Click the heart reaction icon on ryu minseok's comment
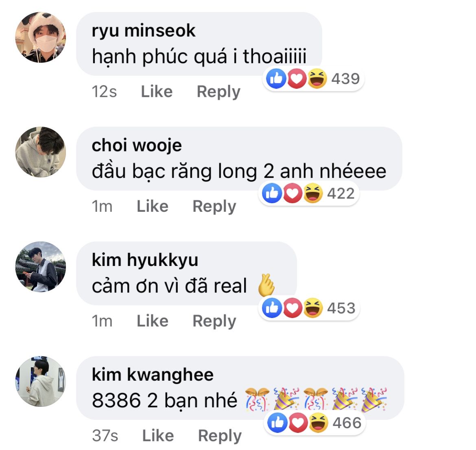Viewport: 476px width, 450px height. click(x=297, y=79)
